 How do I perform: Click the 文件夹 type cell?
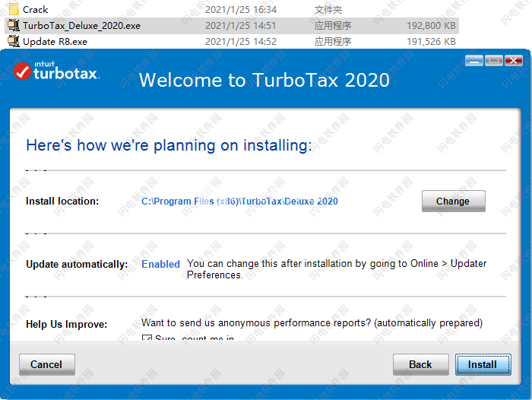(328, 10)
